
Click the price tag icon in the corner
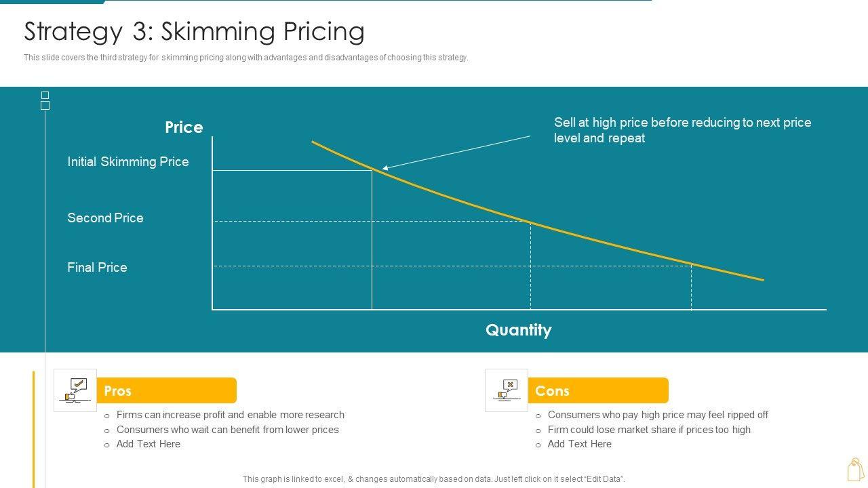(855, 469)
